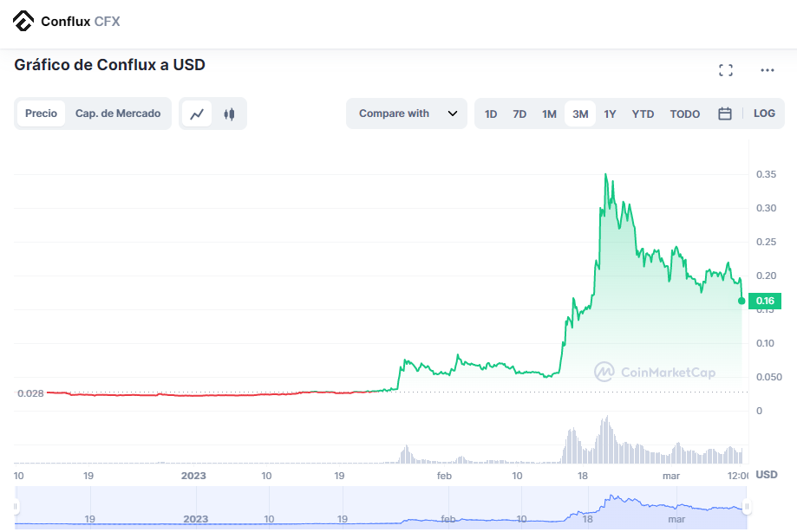The width and height of the screenshot is (797, 532).
Task: Click the navigator mini chart overview
Action: (x=382, y=507)
